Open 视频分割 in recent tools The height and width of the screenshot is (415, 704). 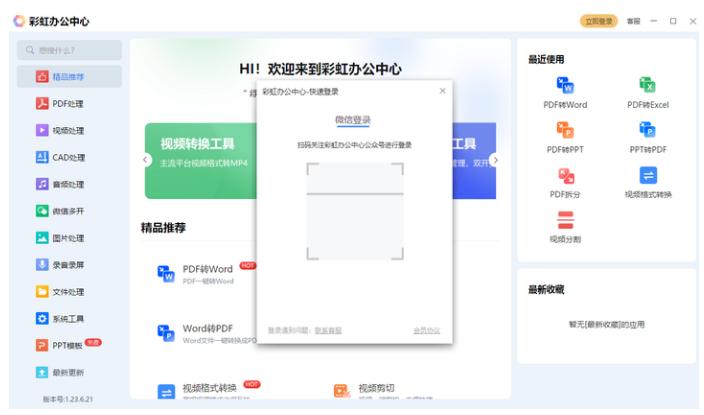tap(565, 228)
